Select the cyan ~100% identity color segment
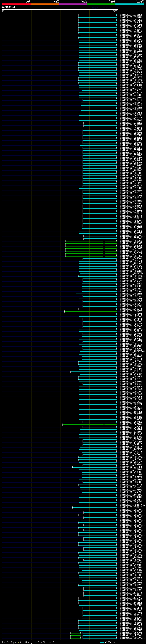The image size is (146, 644). [x=130, y=4]
